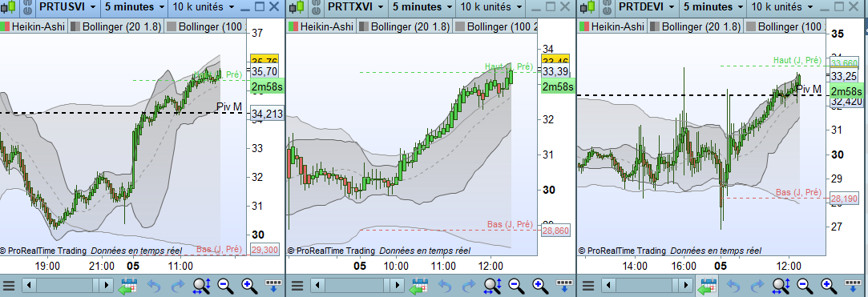Click the candlestick chart-style icon in the PRTTXVI window
The width and height of the screenshot is (868, 297).
click(297, 7)
